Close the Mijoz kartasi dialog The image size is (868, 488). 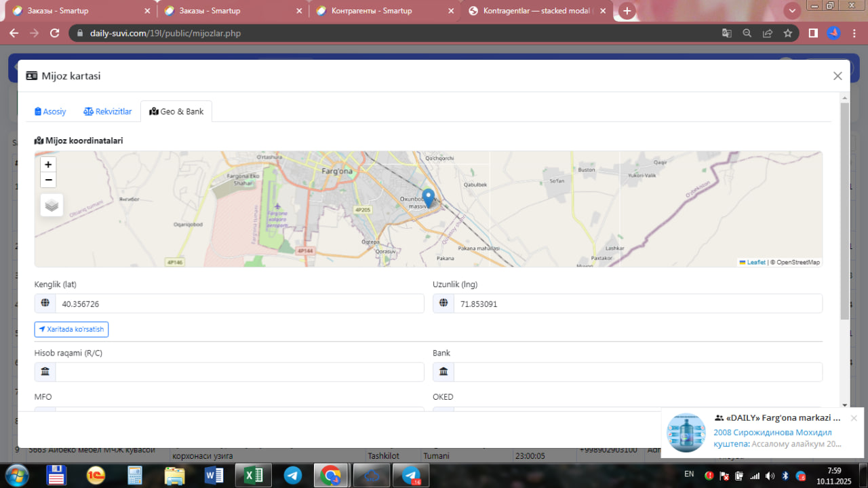click(837, 76)
